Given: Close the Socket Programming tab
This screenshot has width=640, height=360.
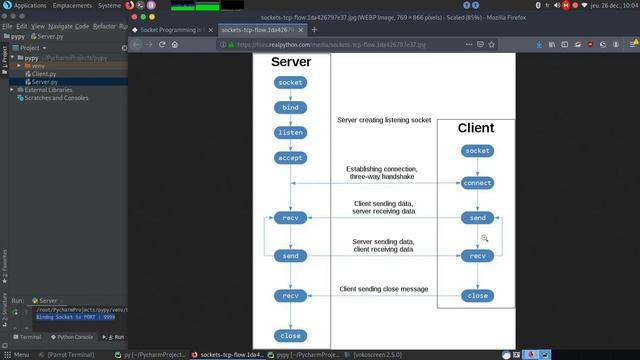Looking at the screenshot, I should 211,30.
